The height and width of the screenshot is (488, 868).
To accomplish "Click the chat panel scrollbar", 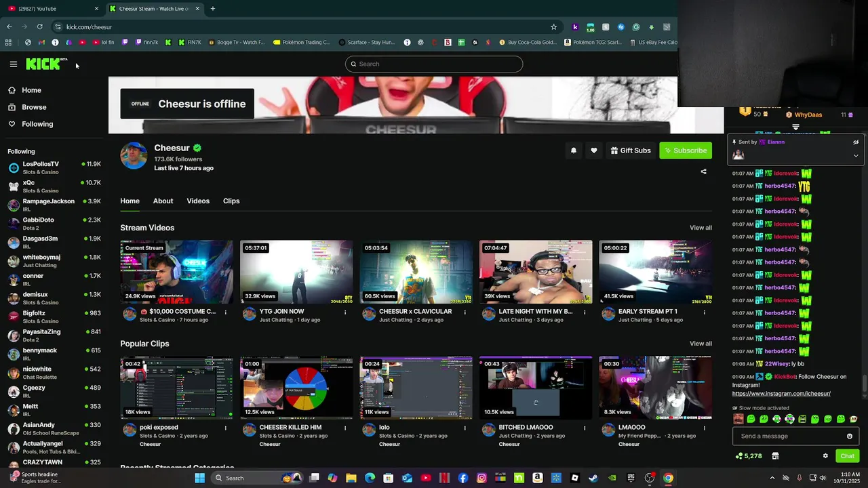I will click(864, 383).
